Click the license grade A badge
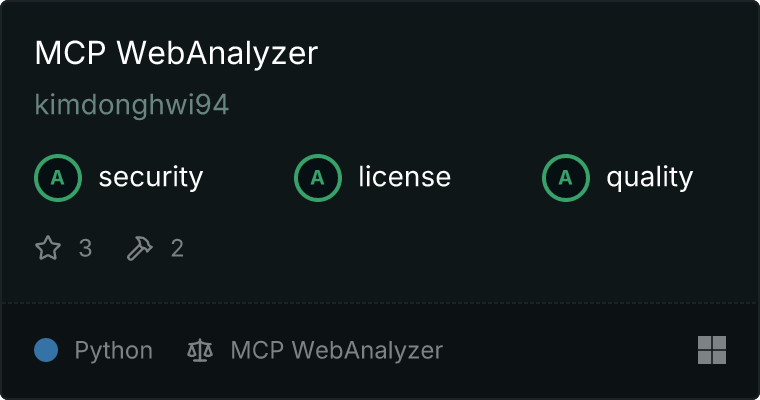Image resolution: width=760 pixels, height=400 pixels. point(317,178)
